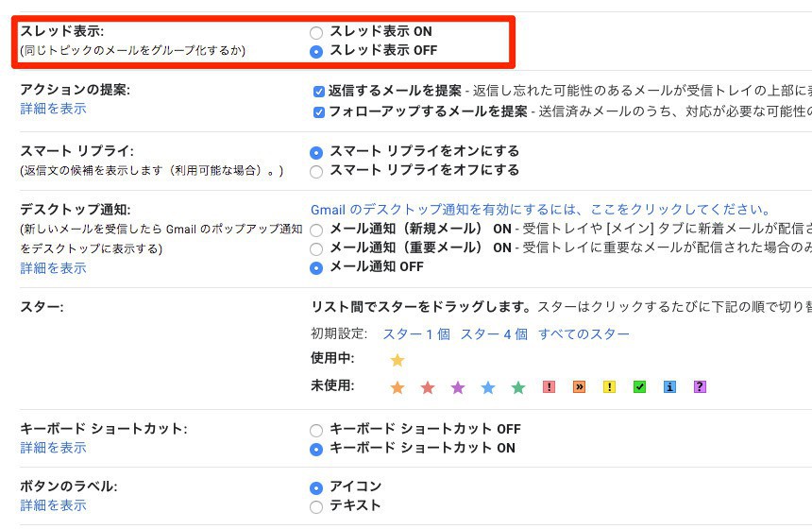Click the すべてのスター preset link
This screenshot has height=529, width=812.
[584, 334]
